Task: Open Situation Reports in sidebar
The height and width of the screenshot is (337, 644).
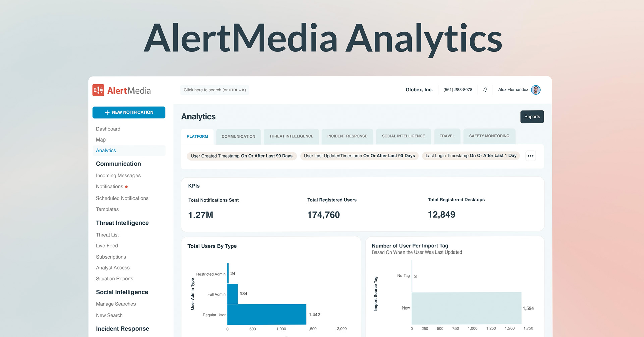Action: coord(114,279)
